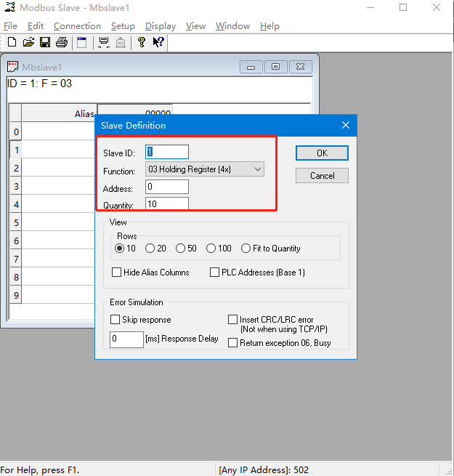Click the Open file folder icon
The width and height of the screenshot is (454, 476).
click(x=28, y=43)
